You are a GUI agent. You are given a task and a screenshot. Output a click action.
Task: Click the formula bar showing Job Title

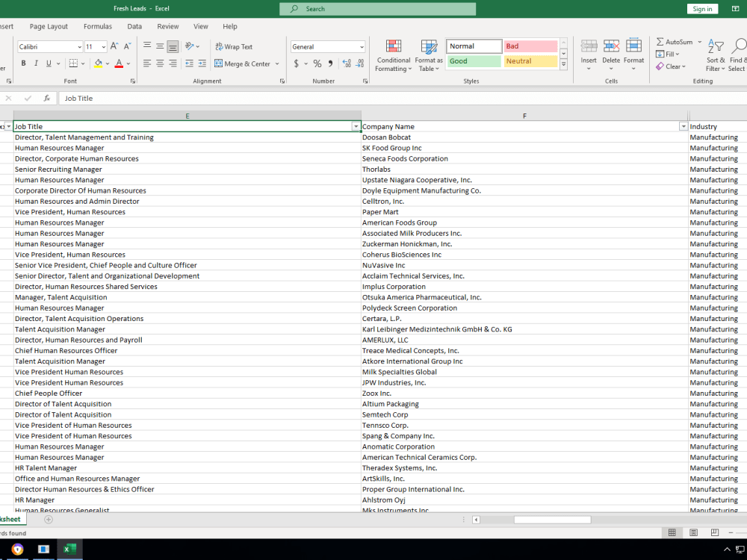point(403,98)
